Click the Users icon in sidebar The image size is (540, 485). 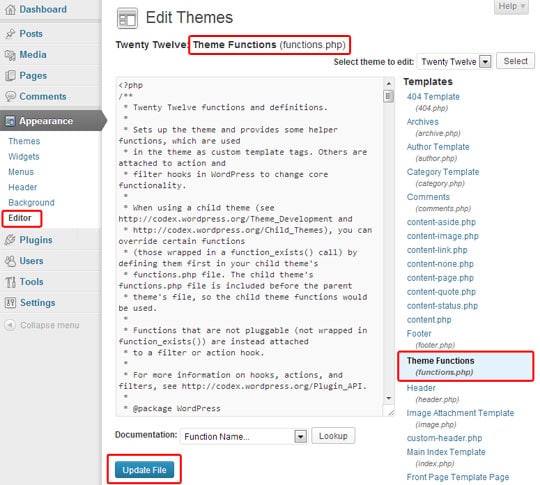pyautogui.click(x=10, y=261)
